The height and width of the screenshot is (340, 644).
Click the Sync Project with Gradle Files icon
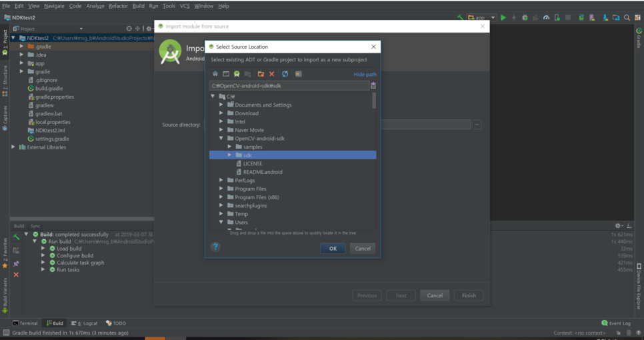tap(581, 17)
